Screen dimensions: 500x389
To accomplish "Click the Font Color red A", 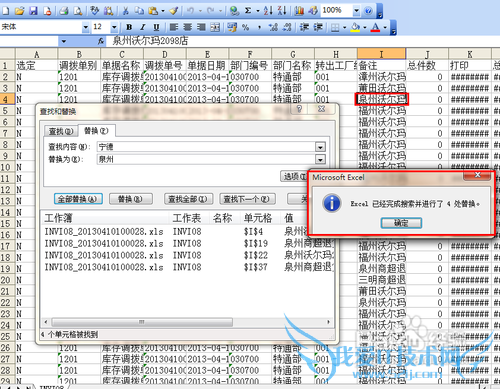I will click(375, 27).
